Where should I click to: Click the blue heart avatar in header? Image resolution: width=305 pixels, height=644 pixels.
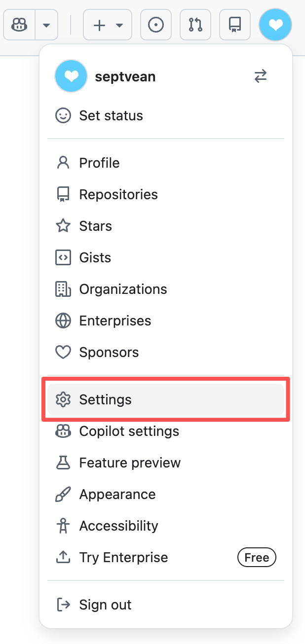point(275,25)
